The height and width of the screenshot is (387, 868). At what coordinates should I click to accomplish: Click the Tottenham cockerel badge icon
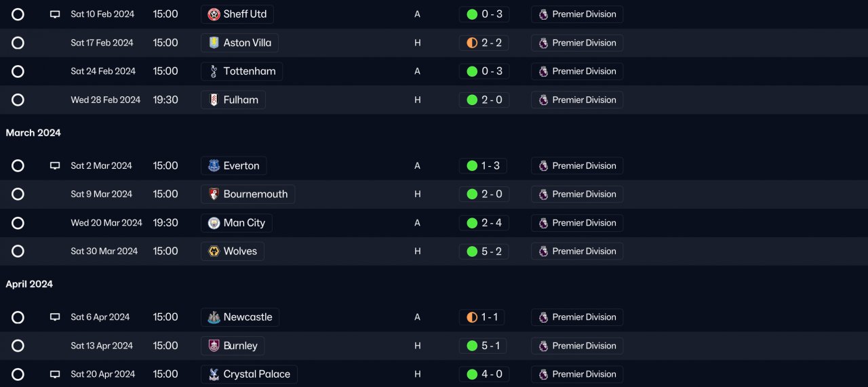point(214,71)
